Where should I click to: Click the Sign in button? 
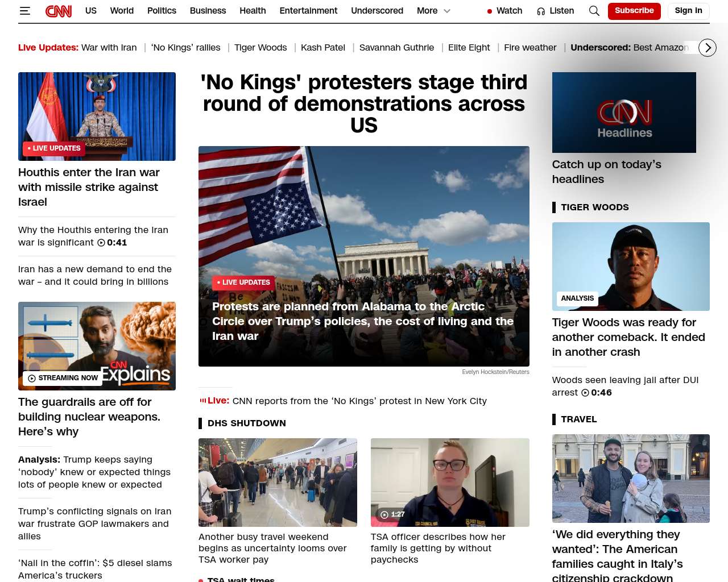click(689, 11)
